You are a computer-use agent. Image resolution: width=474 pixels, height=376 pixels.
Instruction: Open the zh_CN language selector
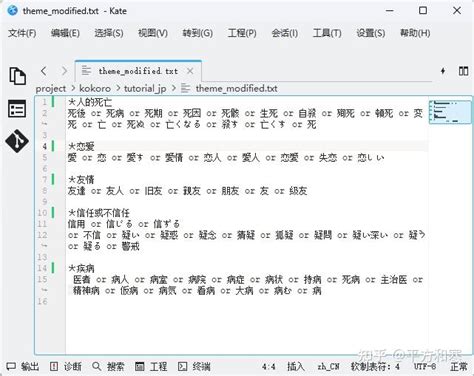click(x=328, y=367)
